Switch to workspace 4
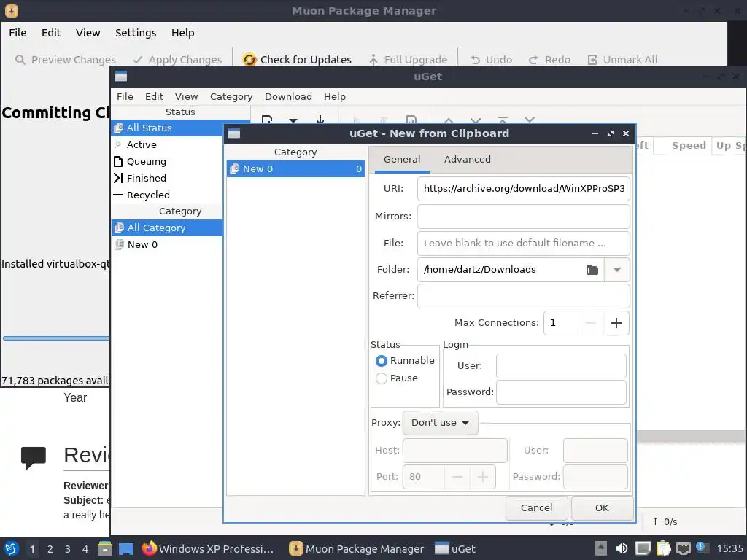This screenshot has height=560, width=747. tap(85, 548)
